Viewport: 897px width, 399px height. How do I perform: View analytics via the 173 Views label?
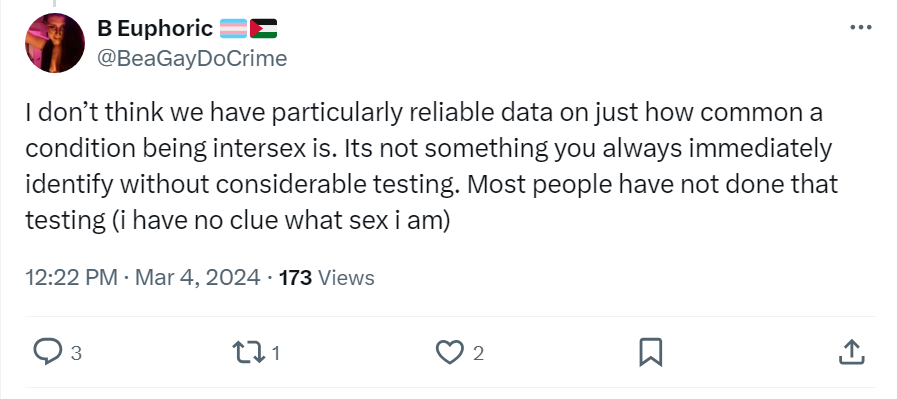(x=326, y=278)
